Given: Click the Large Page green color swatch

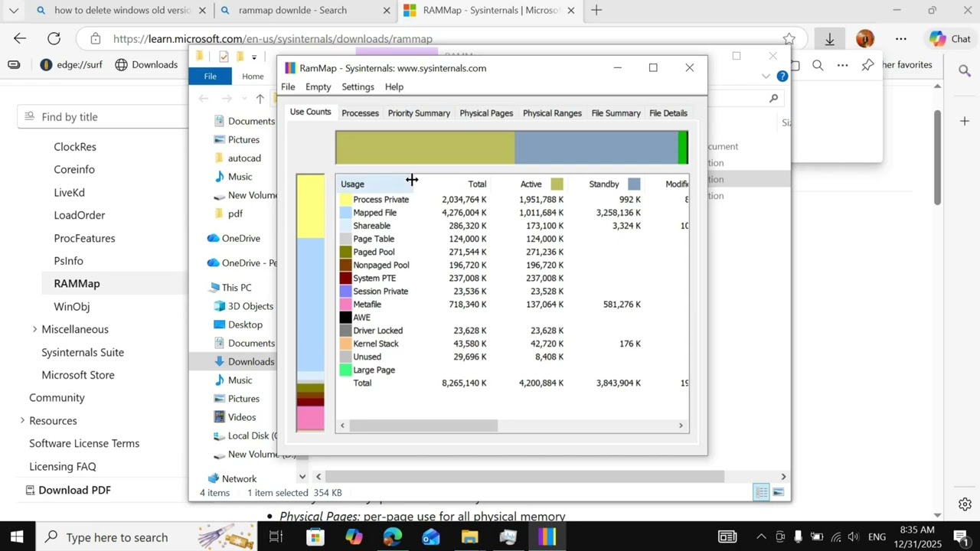Looking at the screenshot, I should tap(345, 370).
